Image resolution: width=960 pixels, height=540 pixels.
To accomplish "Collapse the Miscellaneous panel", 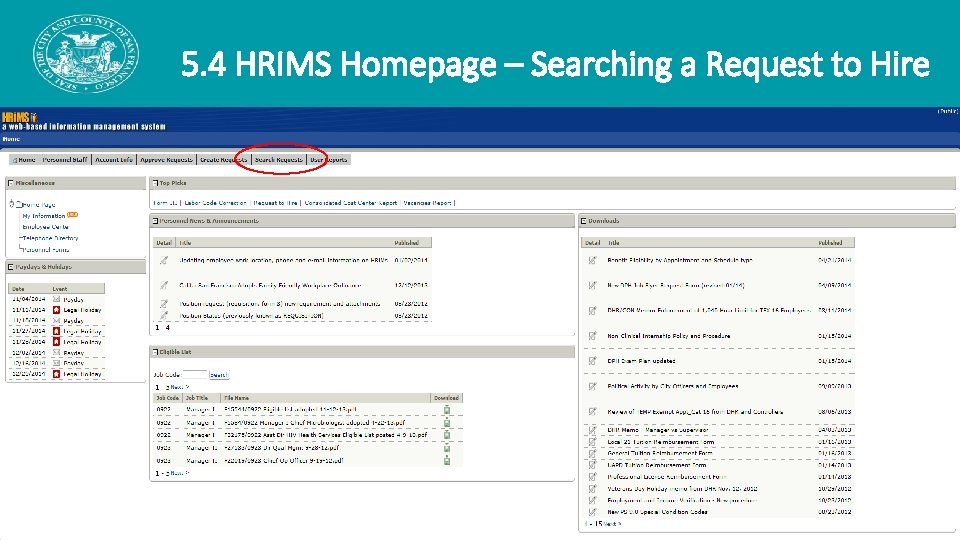I will [10, 183].
